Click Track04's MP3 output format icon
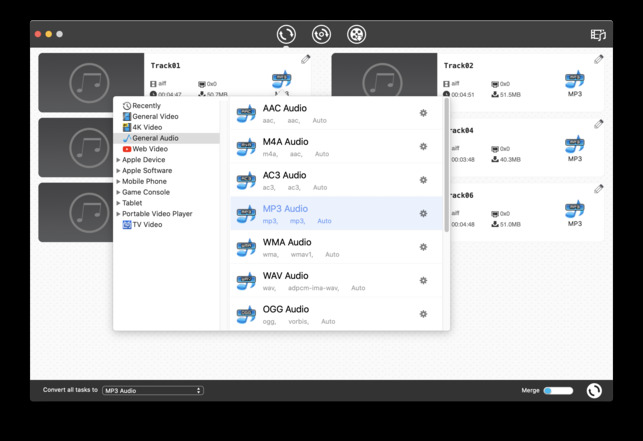The height and width of the screenshot is (441, 643). 575,144
